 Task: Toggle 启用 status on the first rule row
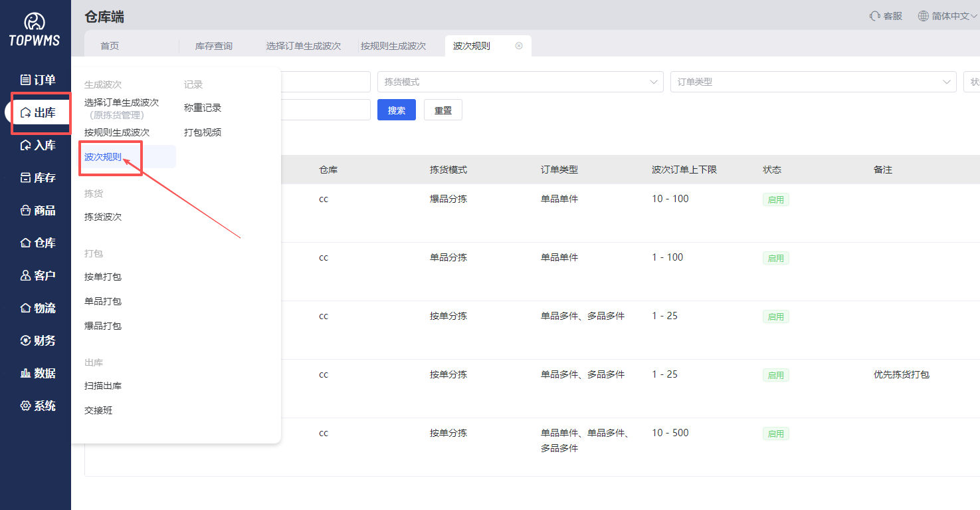(775, 199)
